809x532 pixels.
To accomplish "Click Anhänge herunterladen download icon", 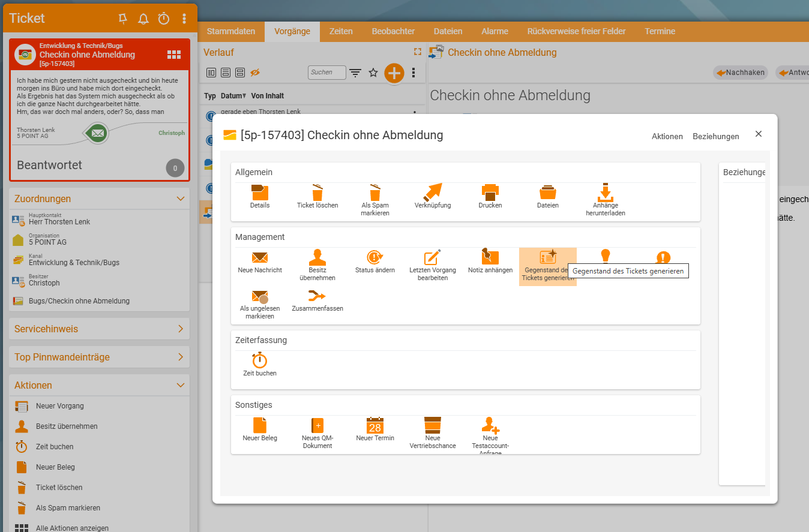I will [x=606, y=200].
